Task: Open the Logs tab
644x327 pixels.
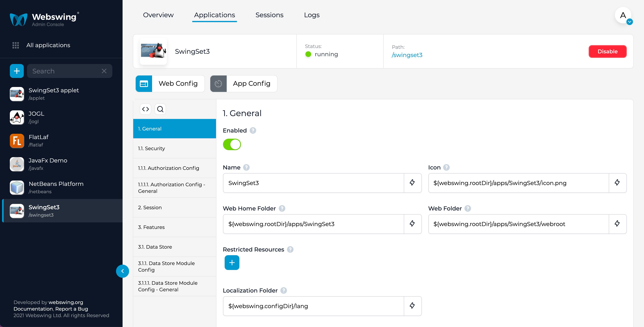Action: coord(312,15)
